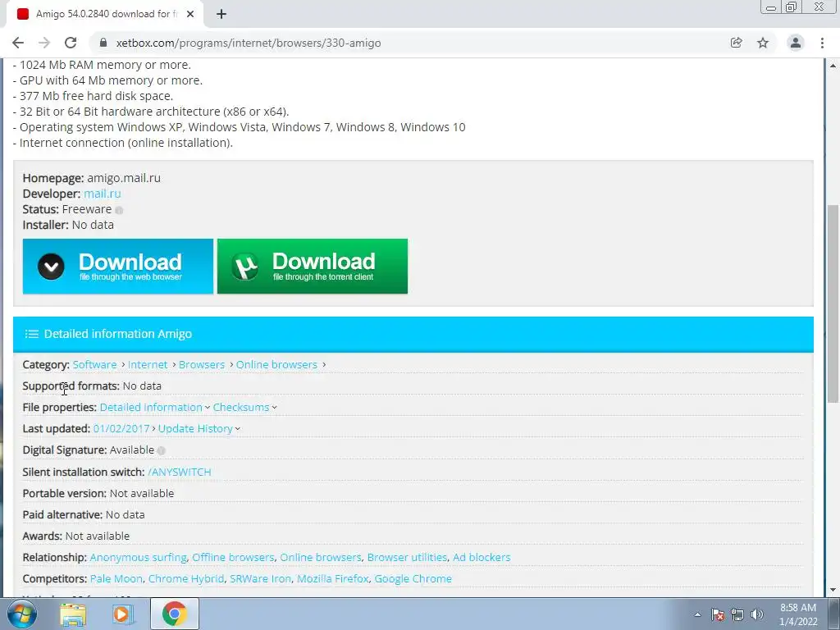The height and width of the screenshot is (630, 840).
Task: Click the 01/02/2017 last updated date
Action: [x=121, y=428]
